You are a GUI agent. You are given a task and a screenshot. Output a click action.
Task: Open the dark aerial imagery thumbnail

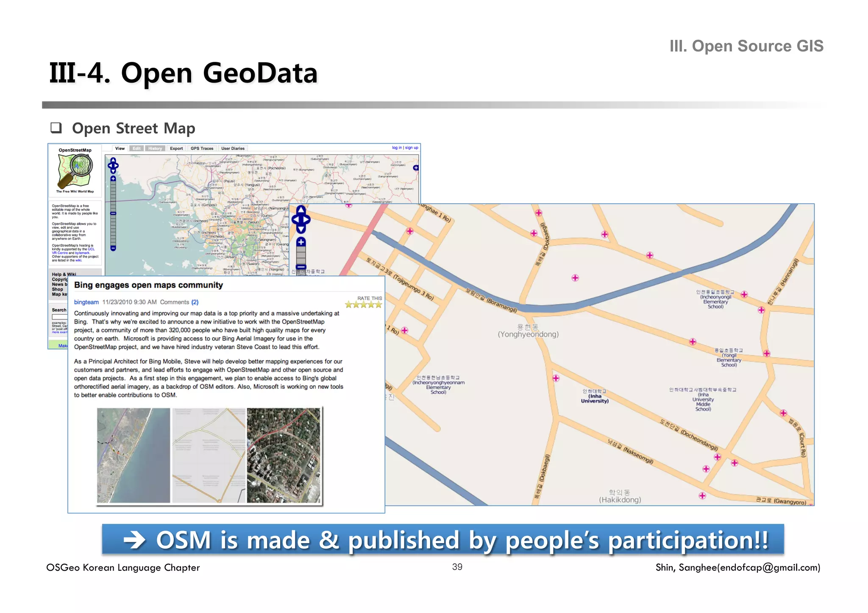point(284,455)
